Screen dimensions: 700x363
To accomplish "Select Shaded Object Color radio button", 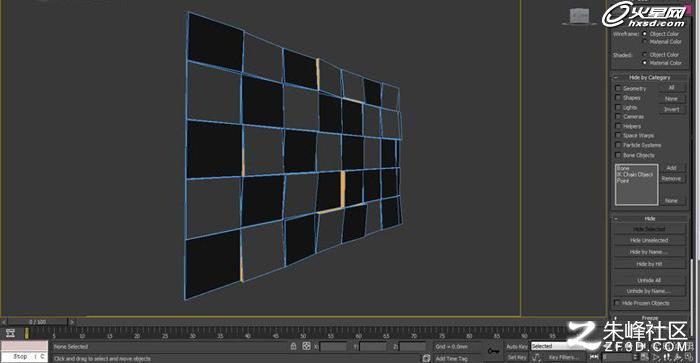I will (644, 54).
